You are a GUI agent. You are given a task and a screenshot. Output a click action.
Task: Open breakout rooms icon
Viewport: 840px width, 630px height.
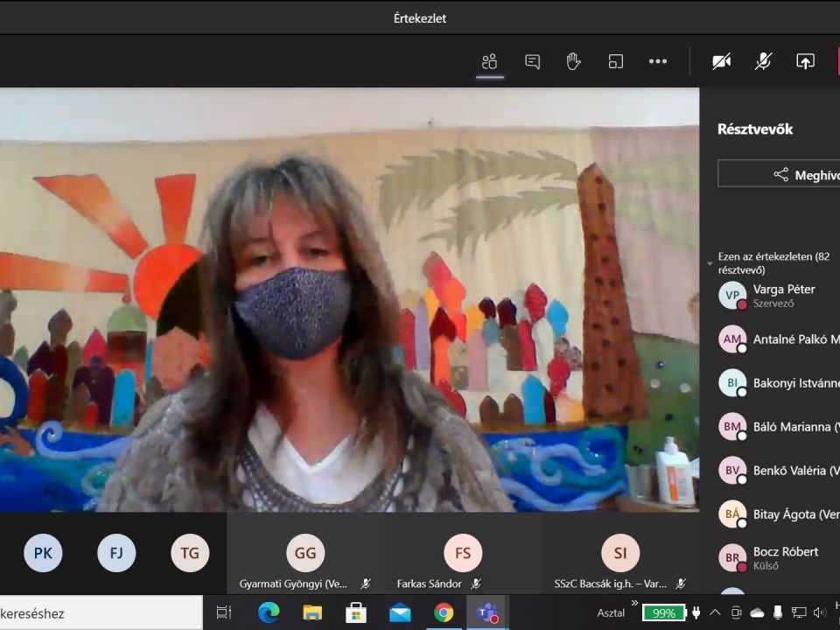point(616,61)
